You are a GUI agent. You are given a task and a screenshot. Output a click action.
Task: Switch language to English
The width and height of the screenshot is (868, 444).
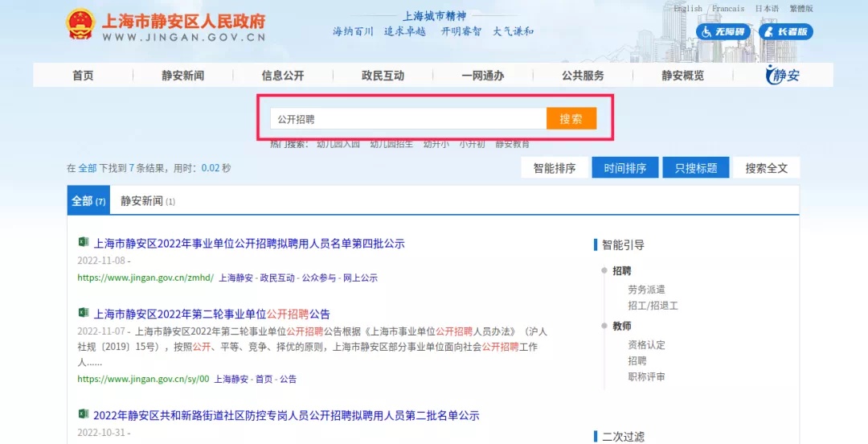(x=687, y=8)
